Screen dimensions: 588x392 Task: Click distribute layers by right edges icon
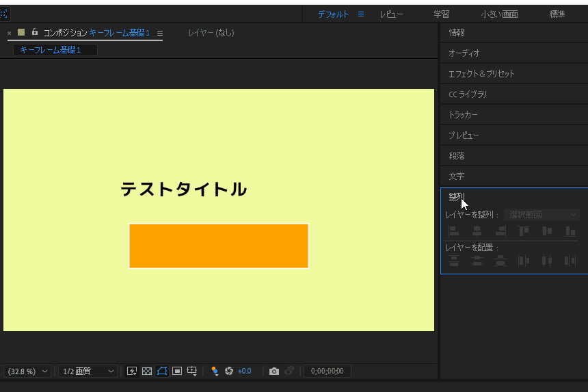570,261
